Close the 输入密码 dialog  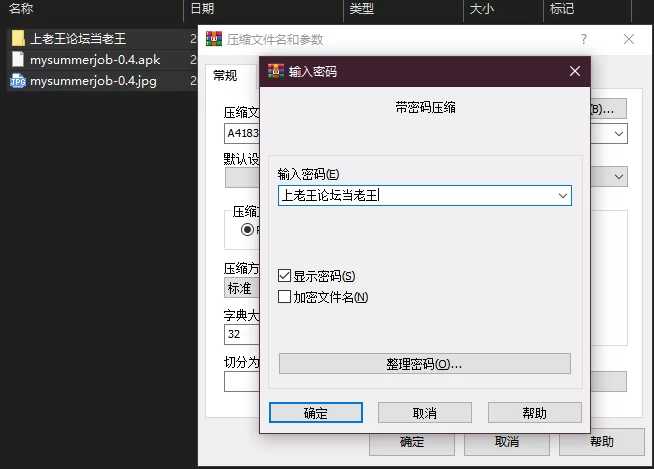pyautogui.click(x=575, y=71)
